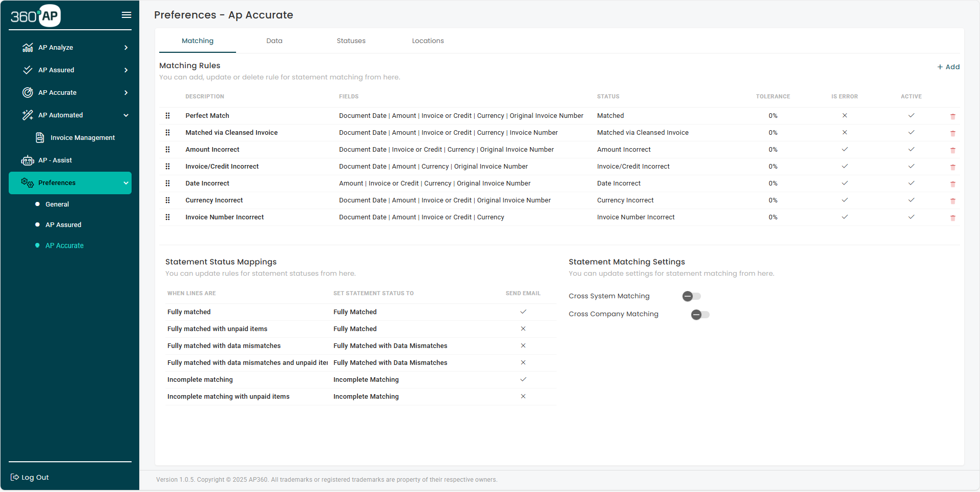Click Log Out at the bottom
Screen dimensions: 980x492
29,477
